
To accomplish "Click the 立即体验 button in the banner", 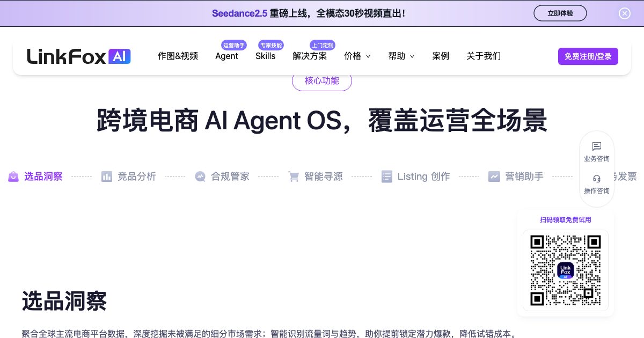I will [560, 13].
